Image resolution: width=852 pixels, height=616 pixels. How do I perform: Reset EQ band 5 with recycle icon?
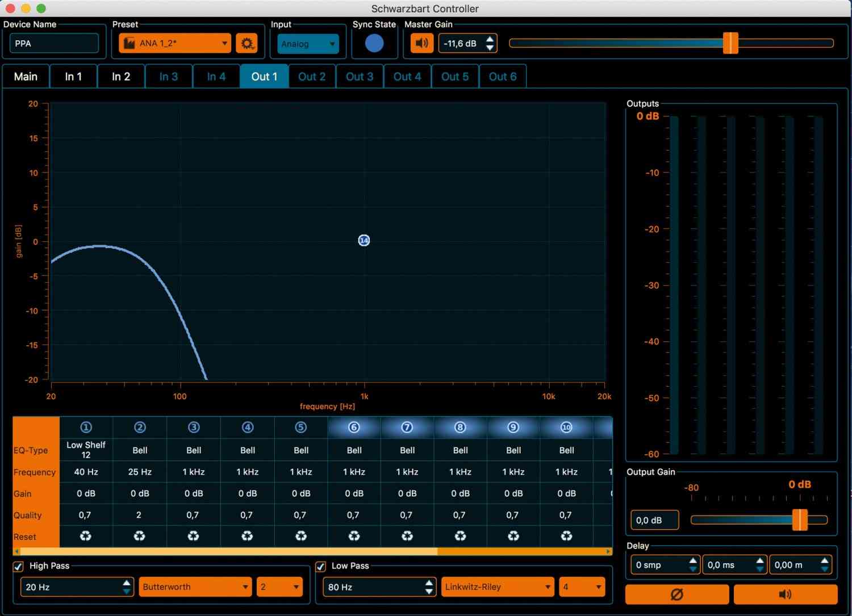coord(301,536)
